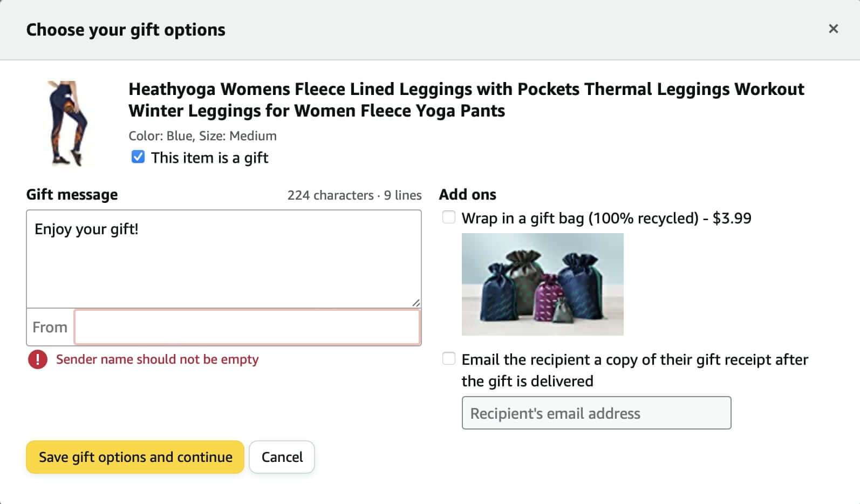
Task: Enable gift bag wrap checkbox
Action: (x=448, y=217)
